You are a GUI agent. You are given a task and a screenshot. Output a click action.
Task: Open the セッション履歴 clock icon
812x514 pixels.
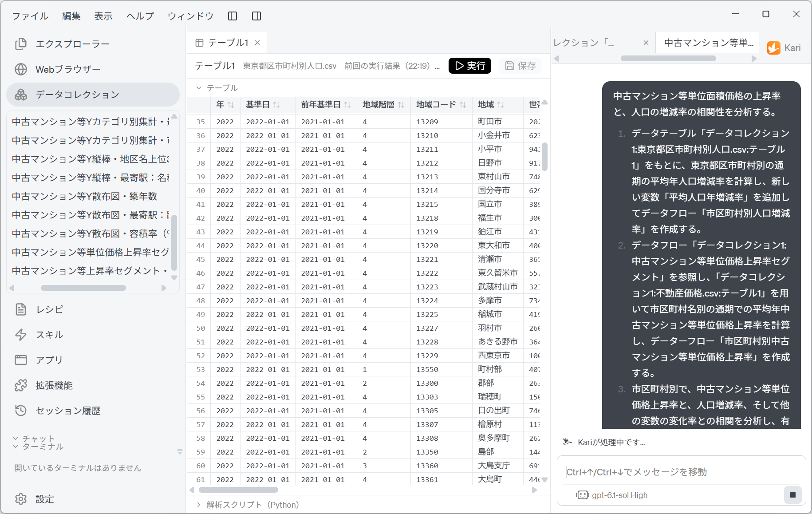pos(21,411)
